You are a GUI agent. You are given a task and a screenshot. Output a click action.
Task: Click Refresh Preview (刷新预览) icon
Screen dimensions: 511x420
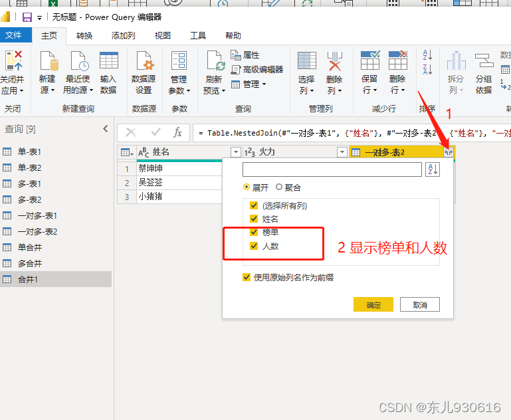coord(215,61)
